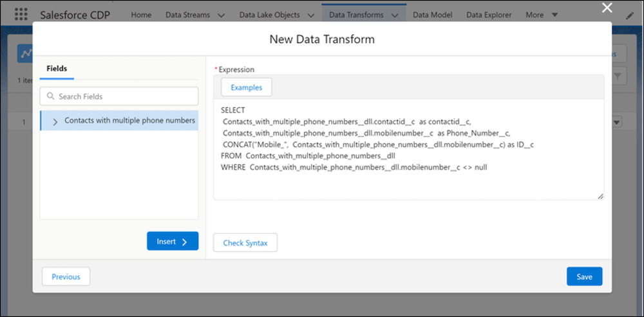
Task: Click the SELECT keyword line
Action: [x=233, y=111]
